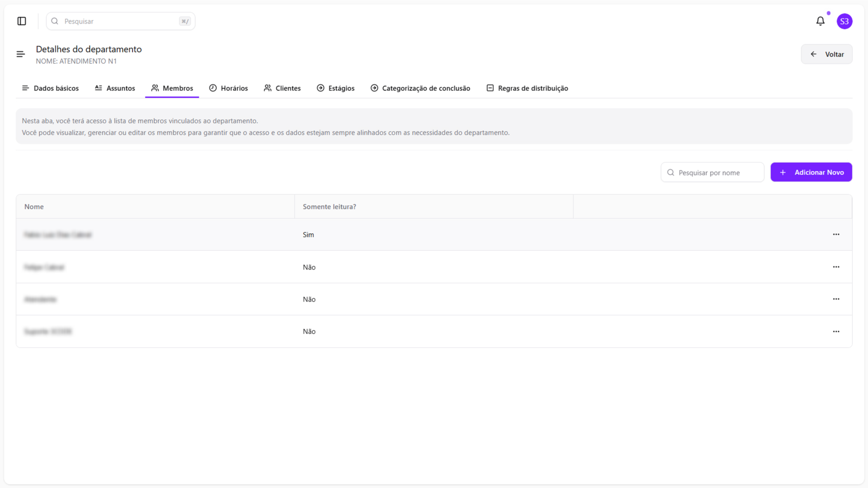Click the menu lines icon beside the title
Image resolution: width=868 pixels, height=488 pixels.
pos(21,54)
